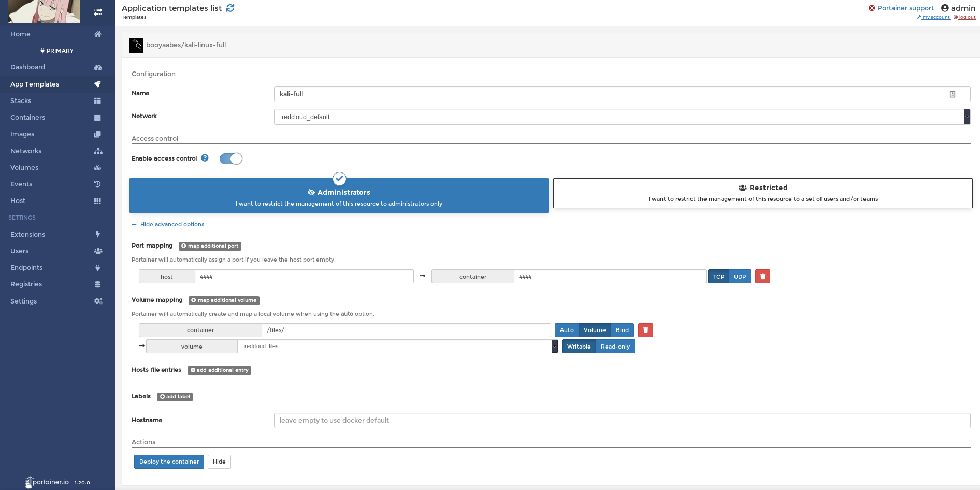The height and width of the screenshot is (490, 980).
Task: Open Containers in the sidebar
Action: click(27, 118)
